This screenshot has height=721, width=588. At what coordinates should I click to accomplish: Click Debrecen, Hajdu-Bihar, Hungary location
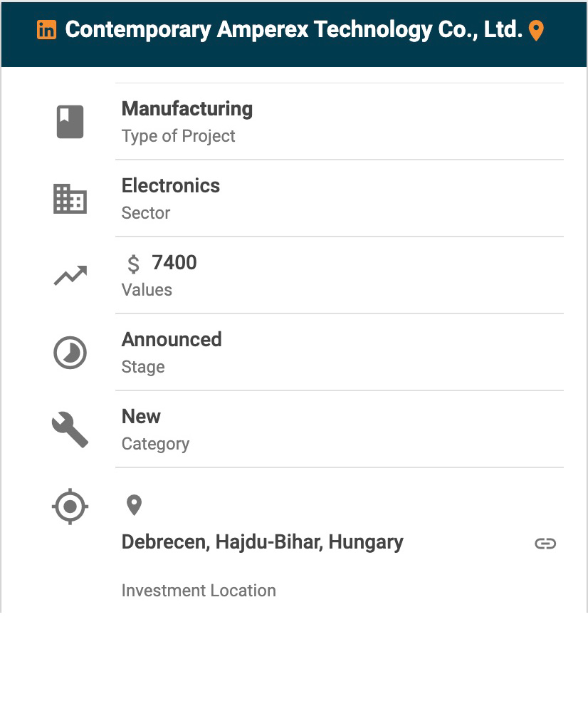pyautogui.click(x=263, y=542)
